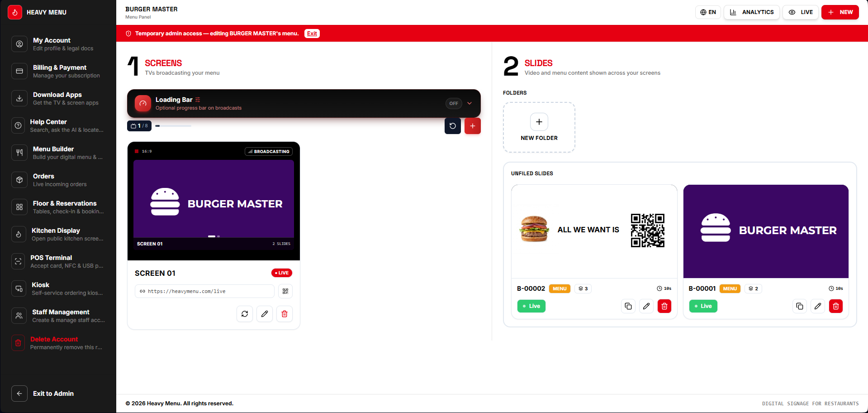Click the "B-00001" slide code
Viewport: 868px width, 413px height.
click(x=702, y=288)
